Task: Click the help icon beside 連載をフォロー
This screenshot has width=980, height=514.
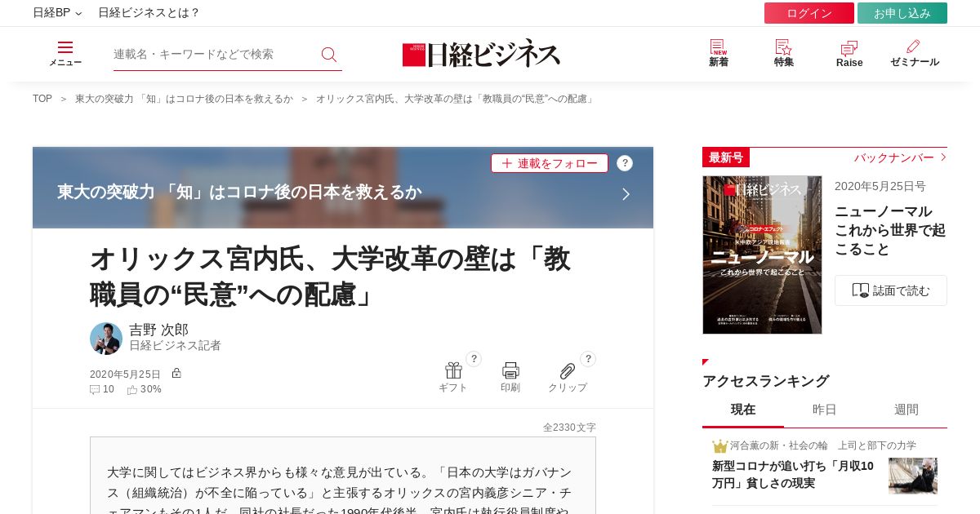Action: pyautogui.click(x=625, y=163)
